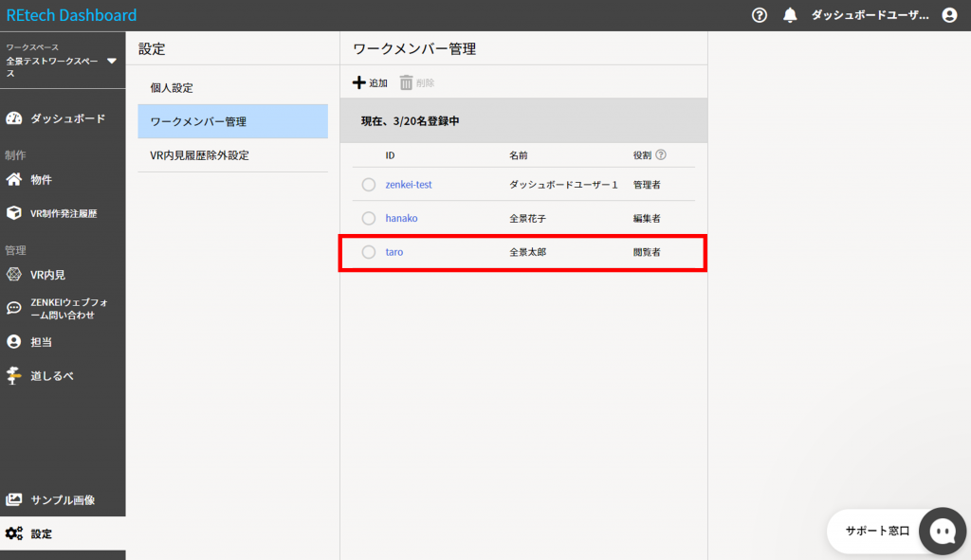The width and height of the screenshot is (971, 560).
Task: Click the VR内見 sphere icon
Action: tap(13, 274)
